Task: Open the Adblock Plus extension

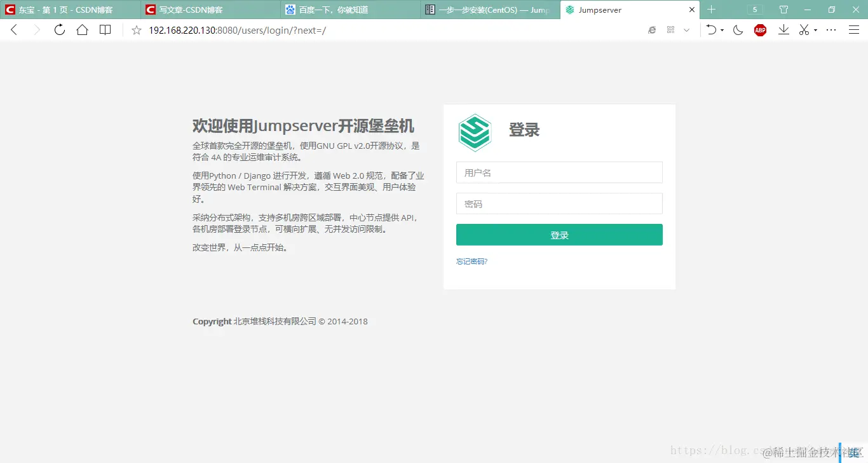Action: 760,30
